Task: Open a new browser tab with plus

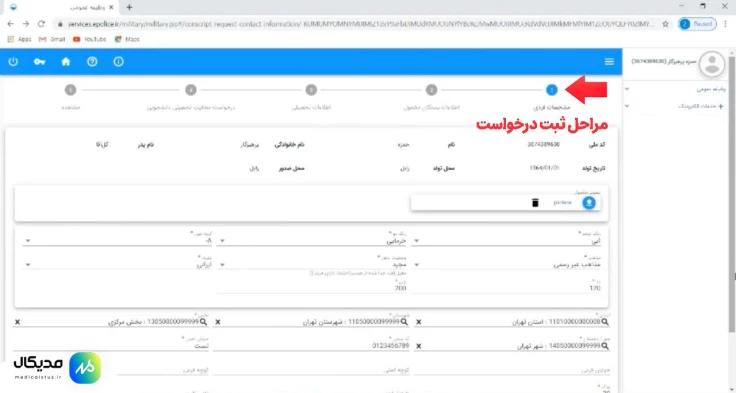Action: [129, 7]
